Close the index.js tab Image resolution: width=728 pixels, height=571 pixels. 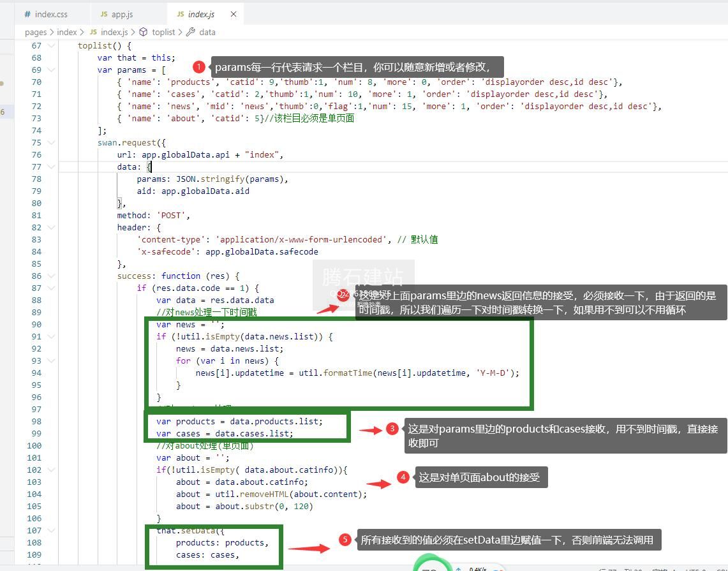point(234,15)
